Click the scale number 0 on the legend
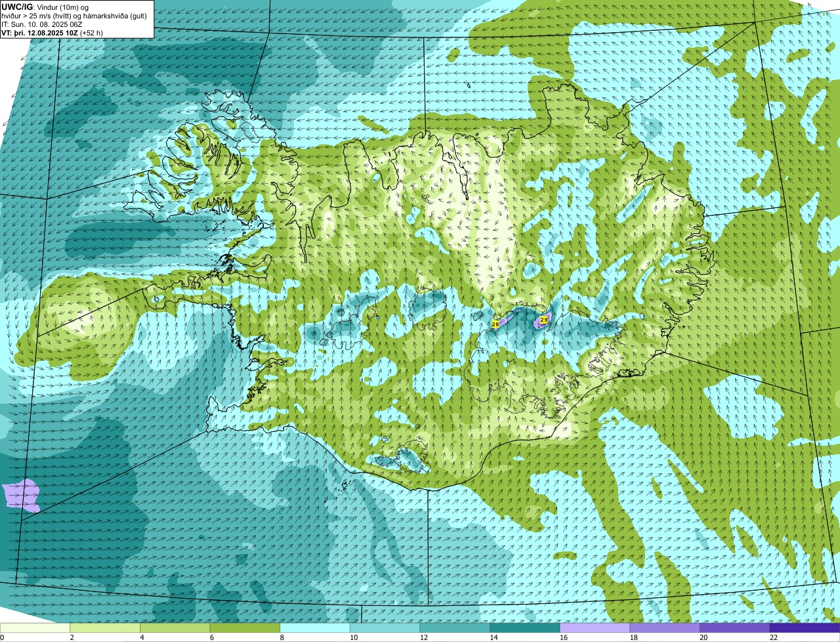Screen dimensions: 840x642 (x=2, y=637)
